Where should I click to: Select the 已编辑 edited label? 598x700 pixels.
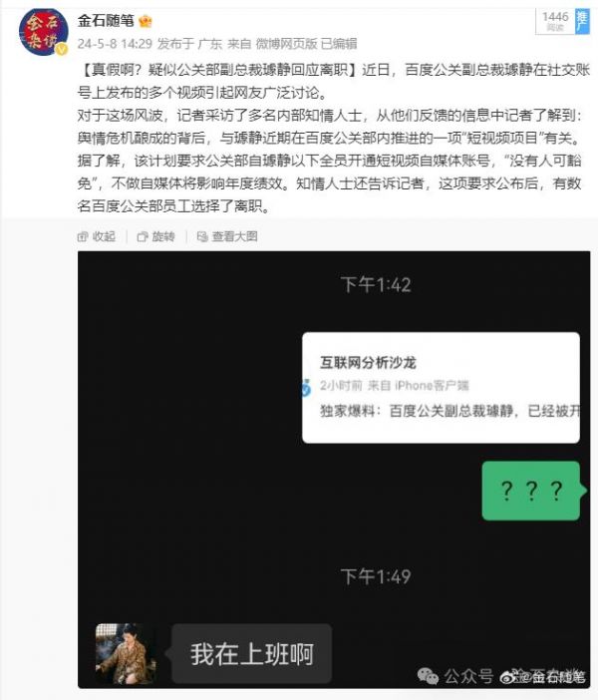click(x=339, y=44)
